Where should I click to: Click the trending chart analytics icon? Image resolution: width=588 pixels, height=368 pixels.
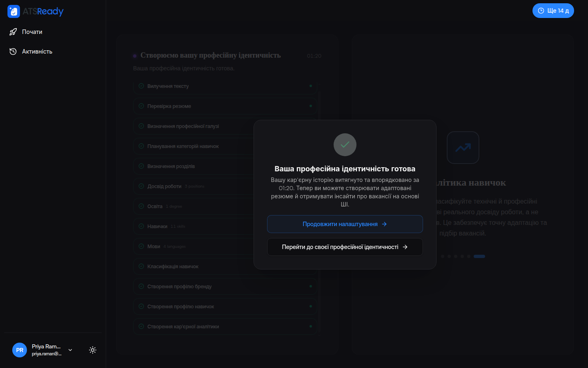(x=463, y=148)
